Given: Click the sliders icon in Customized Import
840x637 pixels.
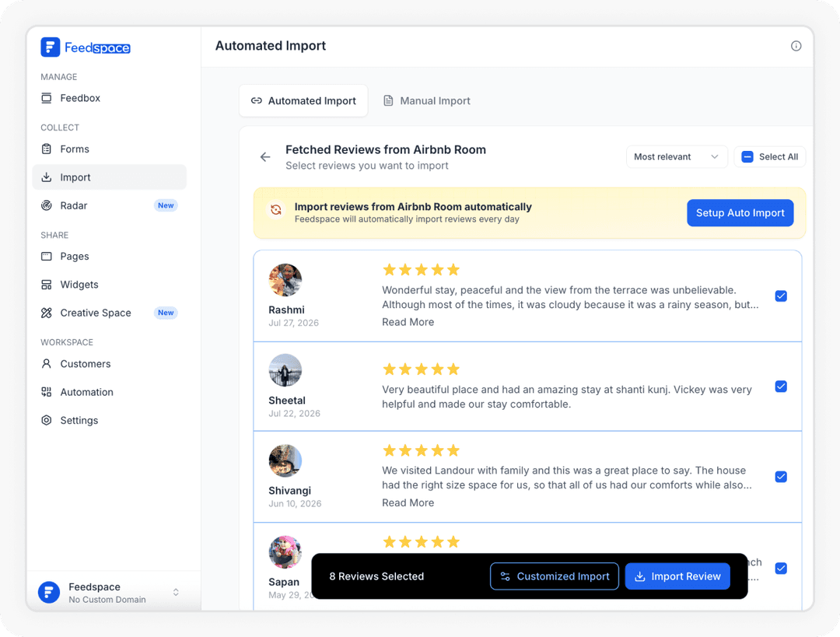Looking at the screenshot, I should 506,576.
